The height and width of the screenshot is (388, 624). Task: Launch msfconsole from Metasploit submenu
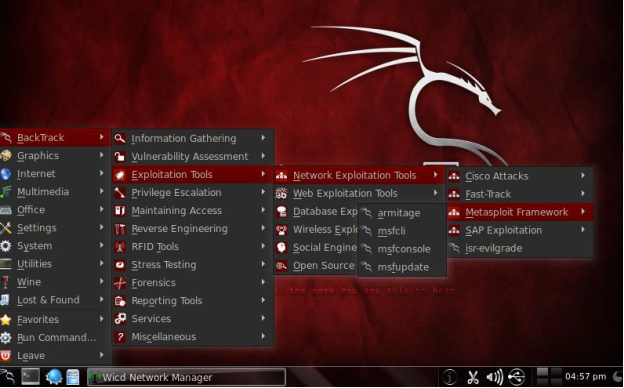(402, 249)
